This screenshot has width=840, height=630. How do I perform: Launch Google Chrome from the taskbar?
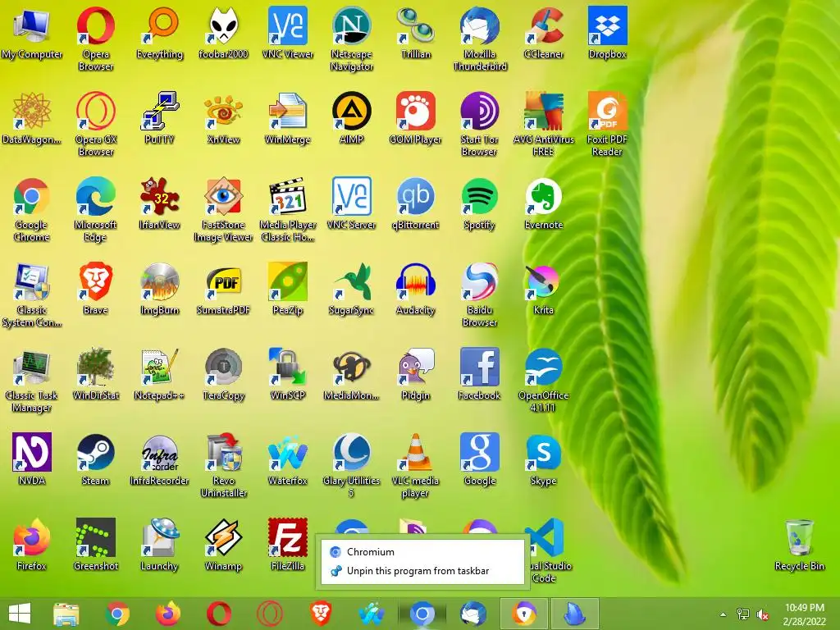point(117,614)
